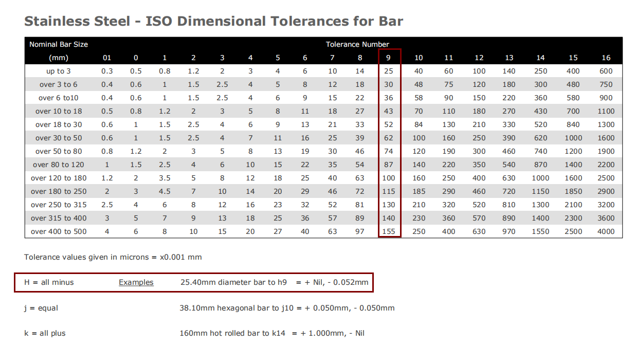Click the Examples underlined link

click(x=136, y=282)
